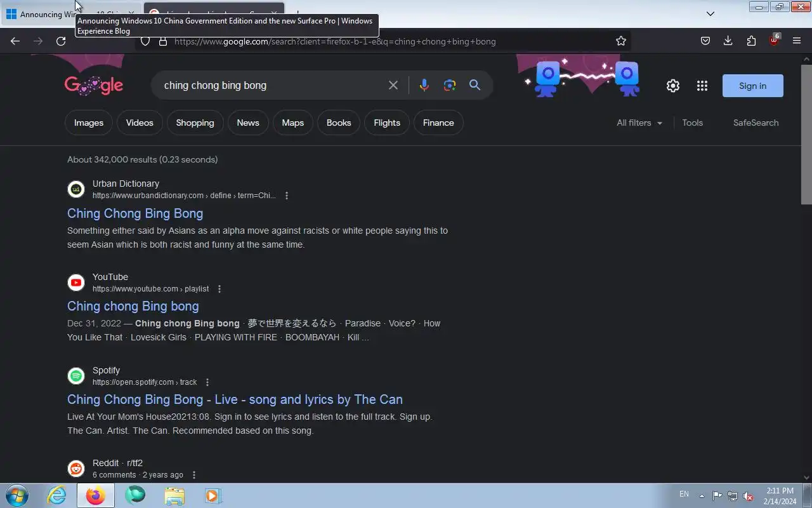Image resolution: width=812 pixels, height=508 pixels.
Task: Open the taskbar clock and date
Action: pyautogui.click(x=780, y=496)
